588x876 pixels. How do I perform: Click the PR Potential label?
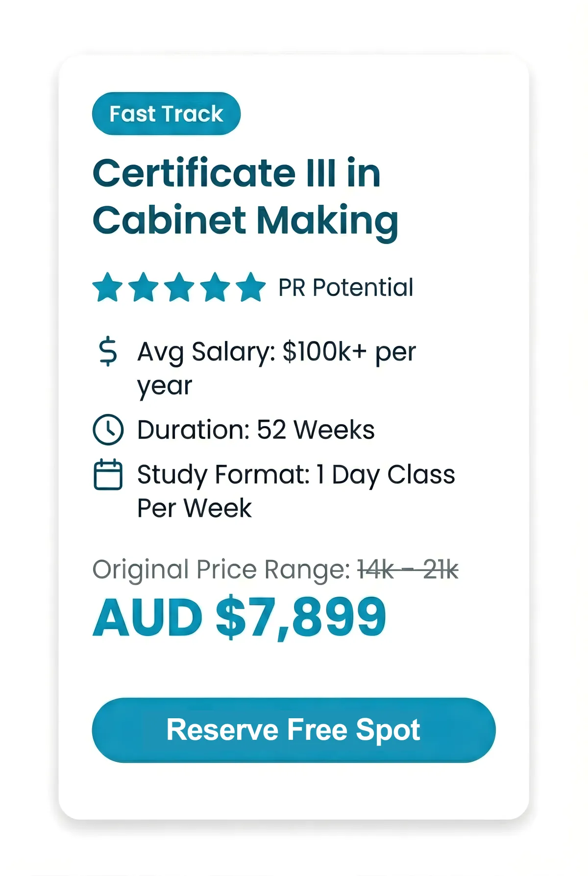tap(345, 288)
